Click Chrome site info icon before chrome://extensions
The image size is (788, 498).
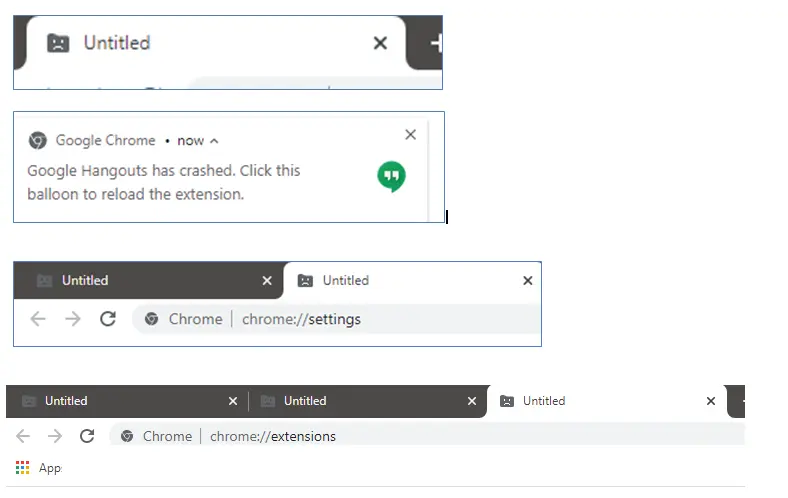pyautogui.click(x=126, y=436)
